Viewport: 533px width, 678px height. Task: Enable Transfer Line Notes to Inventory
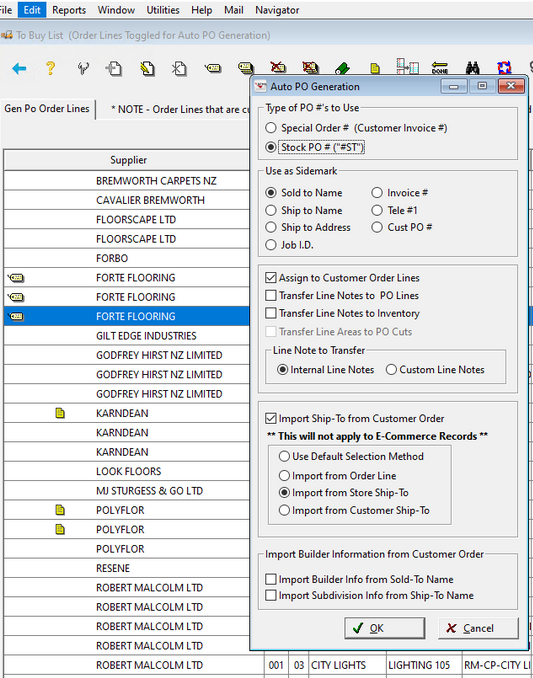[271, 313]
